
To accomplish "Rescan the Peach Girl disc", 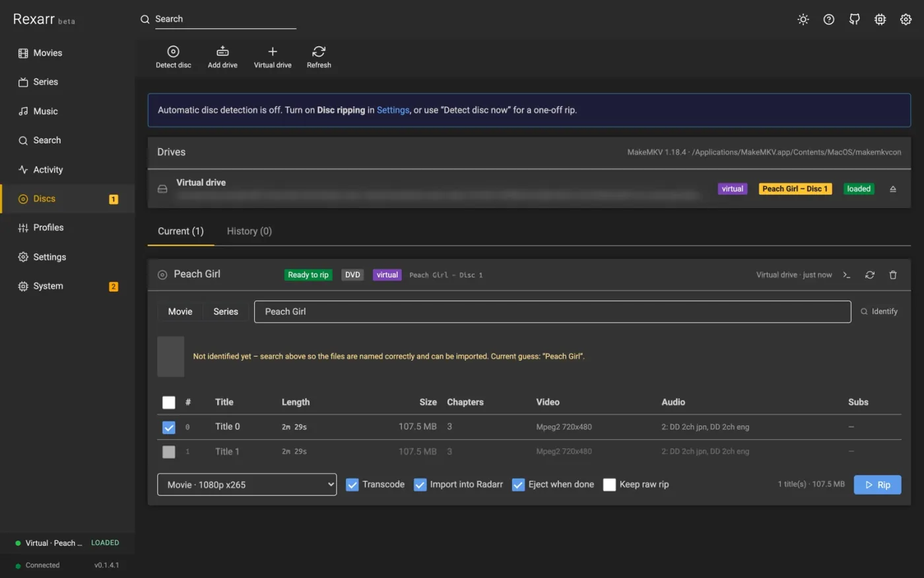I will (x=870, y=275).
